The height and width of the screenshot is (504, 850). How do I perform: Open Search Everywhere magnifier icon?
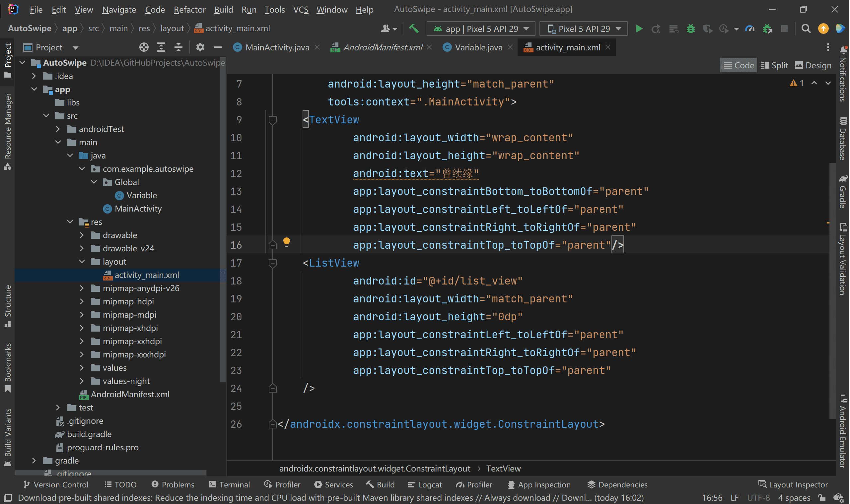tap(806, 29)
